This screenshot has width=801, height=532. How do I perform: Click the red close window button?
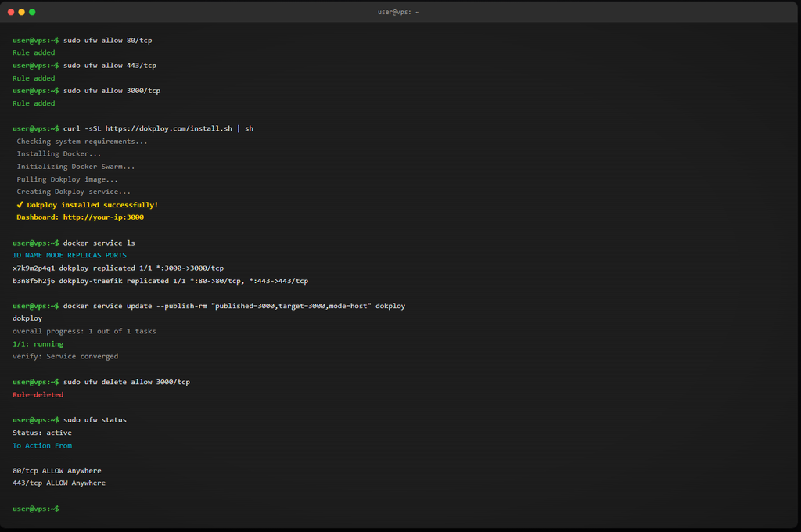pyautogui.click(x=11, y=12)
